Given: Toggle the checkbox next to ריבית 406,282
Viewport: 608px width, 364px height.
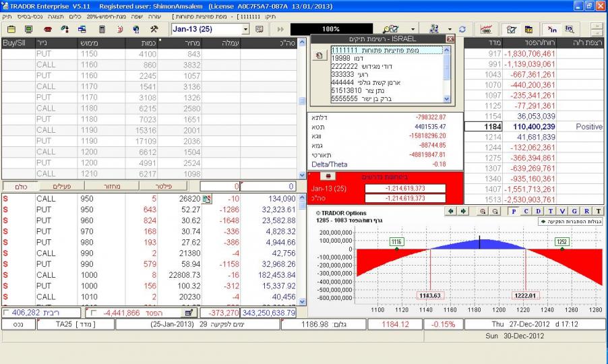Looking at the screenshot, I should pos(6,313).
